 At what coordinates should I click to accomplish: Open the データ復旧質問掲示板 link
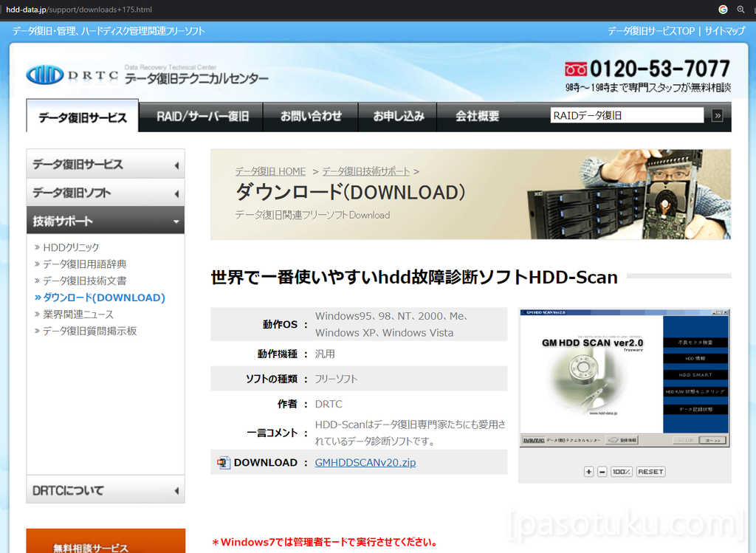(89, 332)
